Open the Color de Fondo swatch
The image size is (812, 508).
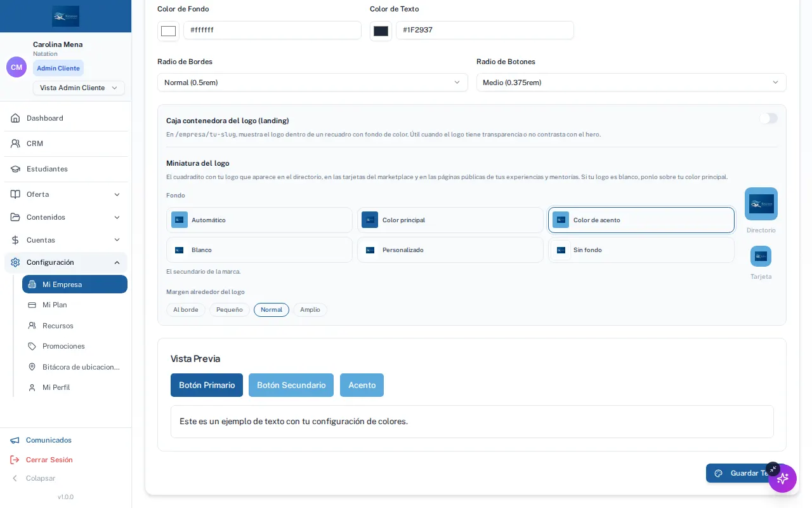[168, 31]
